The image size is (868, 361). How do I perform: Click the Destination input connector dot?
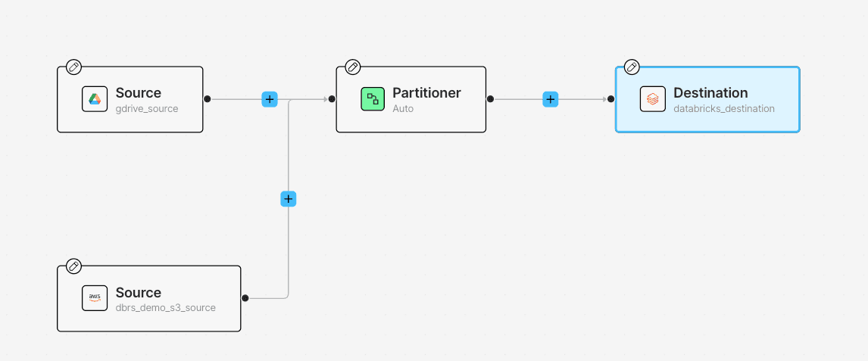[x=610, y=99]
